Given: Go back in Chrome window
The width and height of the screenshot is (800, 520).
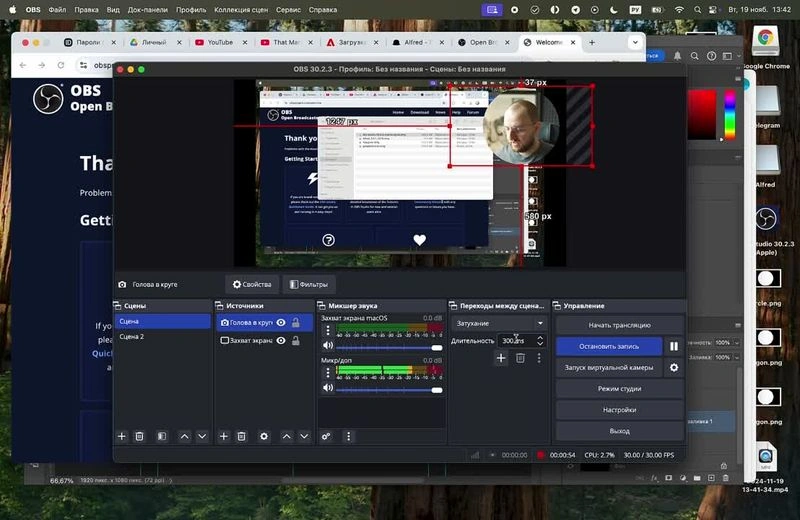Looking at the screenshot, I should click(x=22, y=65).
